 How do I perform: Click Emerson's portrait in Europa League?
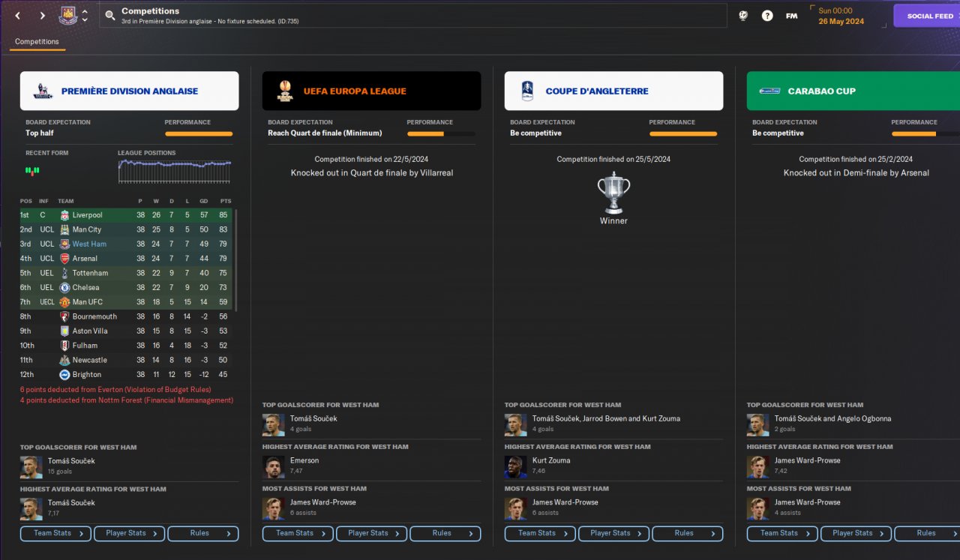(273, 467)
